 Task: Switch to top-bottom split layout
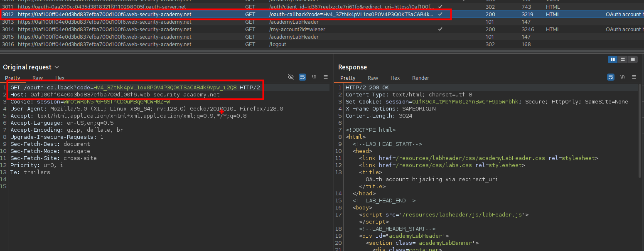[x=622, y=59]
